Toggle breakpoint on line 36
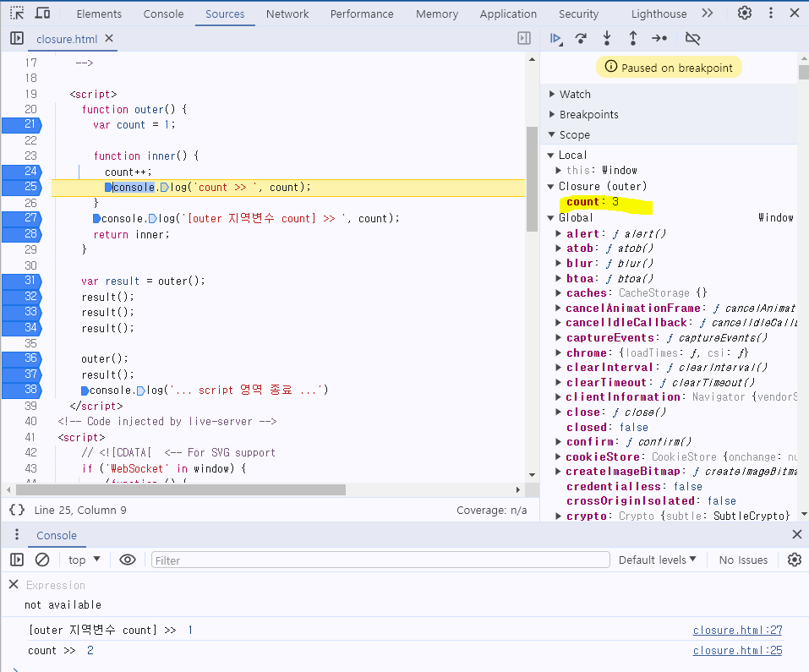Viewport: 809px width, 672px height. click(x=22, y=358)
